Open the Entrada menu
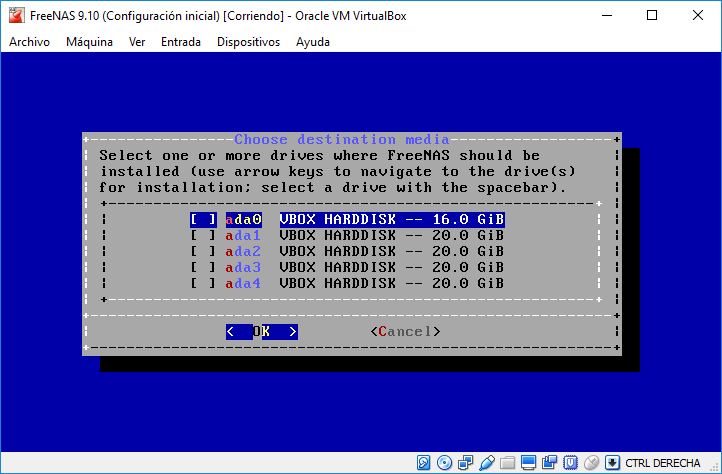Screen dimensions: 722x474 click(181, 42)
